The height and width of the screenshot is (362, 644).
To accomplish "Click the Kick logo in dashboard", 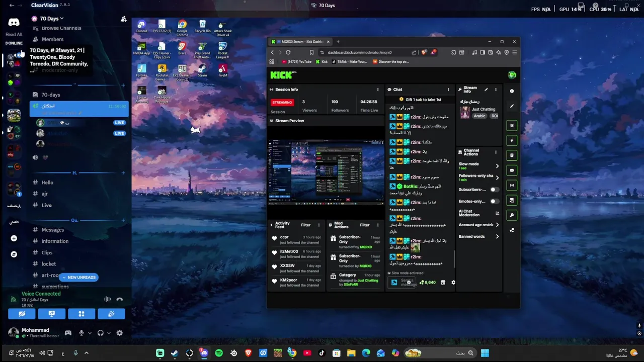I will (x=283, y=75).
